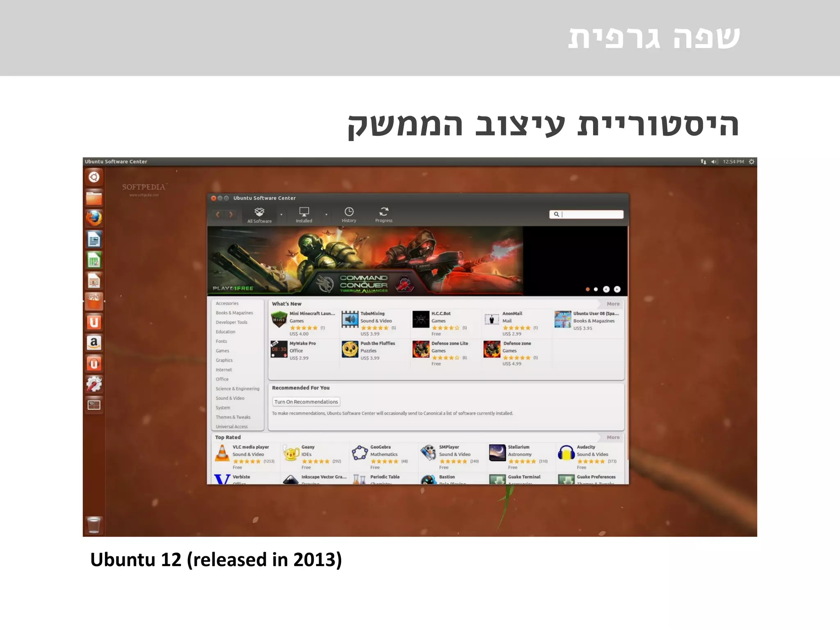The image size is (840, 630).
Task: Open the Themes & Tweaks category
Action: click(x=233, y=417)
